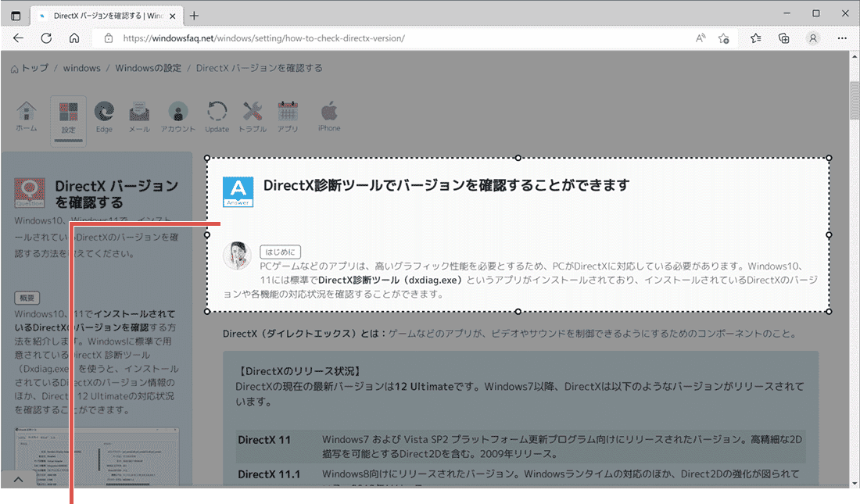Click the はじめに label
Image resolution: width=860 pixels, height=504 pixels.
pos(280,252)
